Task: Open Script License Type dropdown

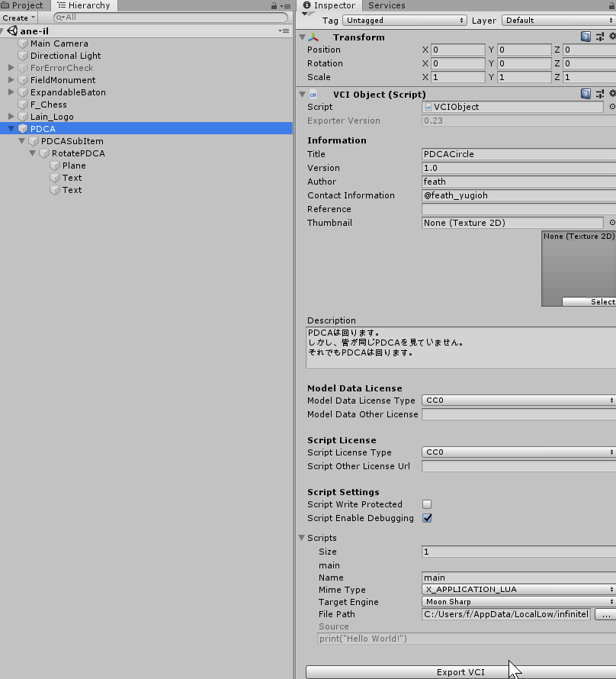Action: (x=518, y=452)
